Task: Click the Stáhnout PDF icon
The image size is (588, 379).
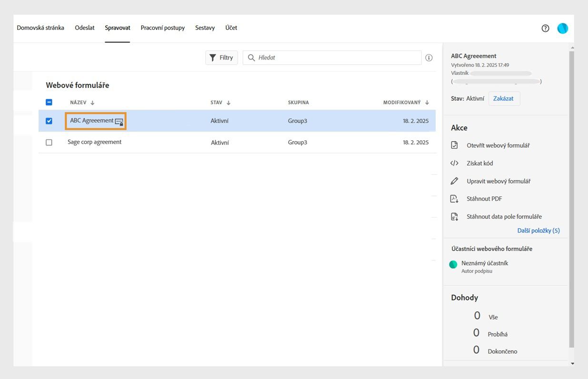Action: (454, 199)
